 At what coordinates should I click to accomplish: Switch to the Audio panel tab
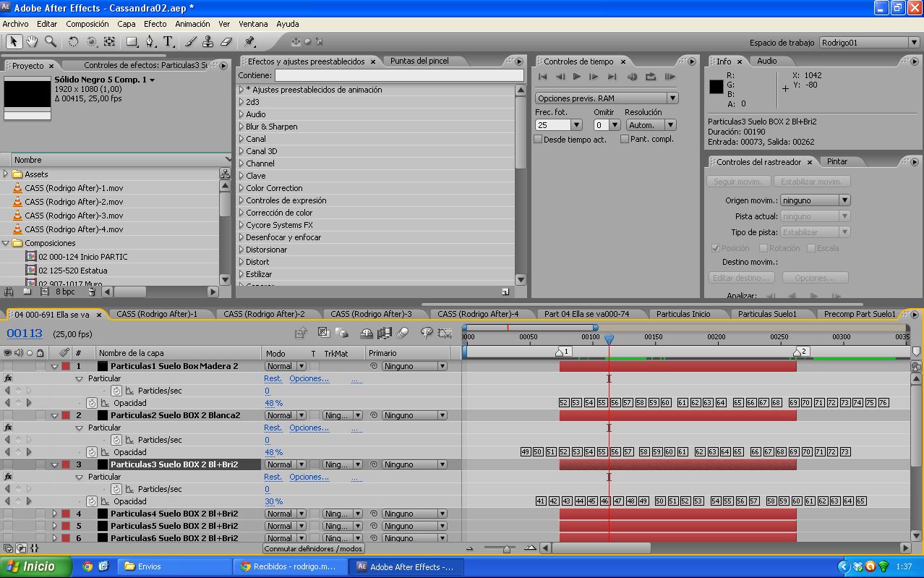pos(766,61)
